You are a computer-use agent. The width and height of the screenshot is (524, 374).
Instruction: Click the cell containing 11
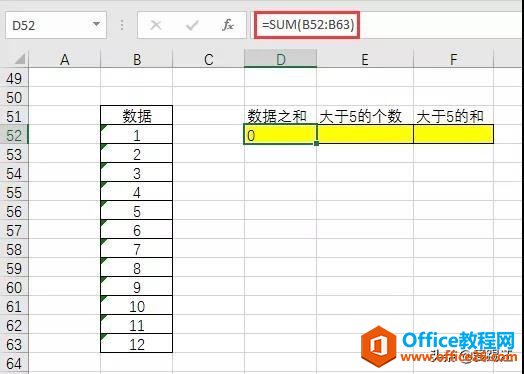[x=136, y=325]
